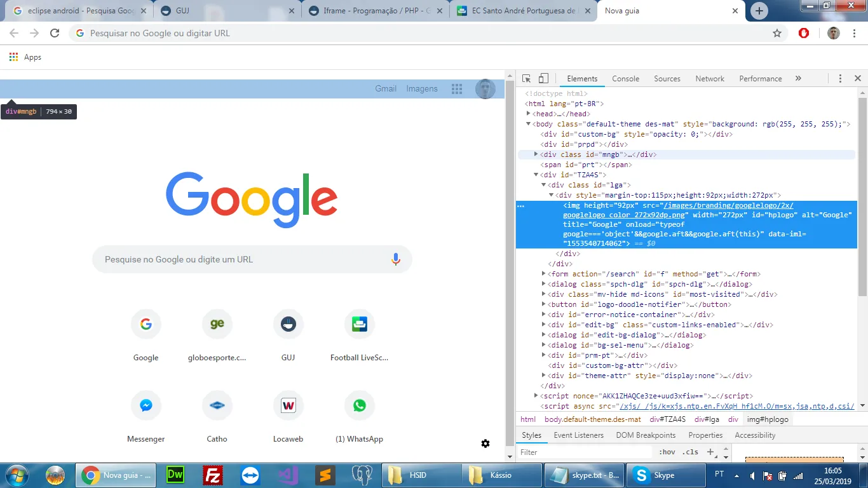This screenshot has height=488, width=868.
Task: Show more DevTools tabs via chevron
Action: [x=798, y=79]
